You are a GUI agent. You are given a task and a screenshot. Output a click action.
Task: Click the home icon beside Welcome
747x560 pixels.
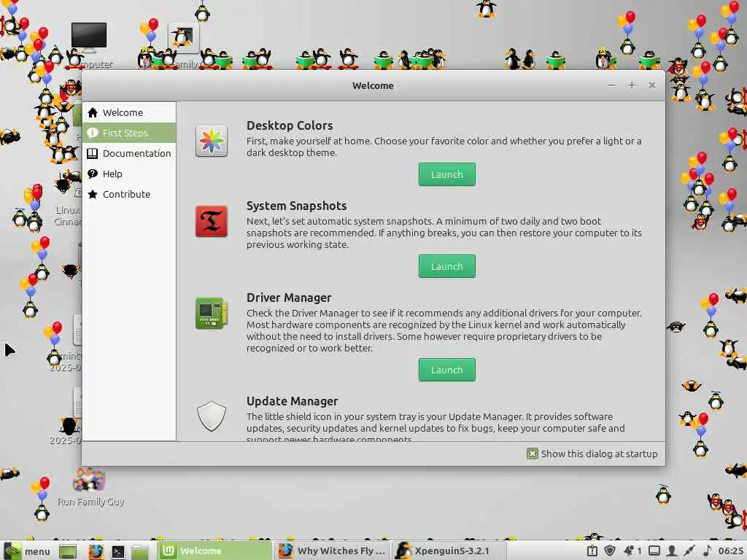(x=93, y=112)
